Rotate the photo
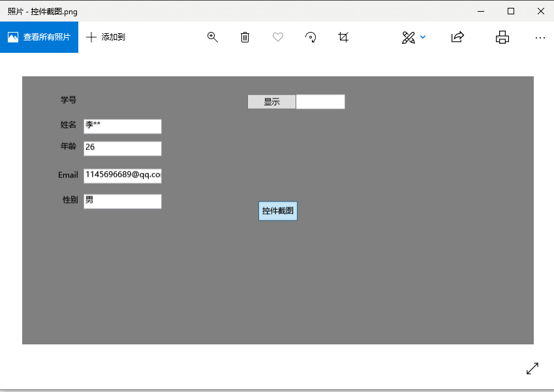554x392 pixels. click(311, 37)
